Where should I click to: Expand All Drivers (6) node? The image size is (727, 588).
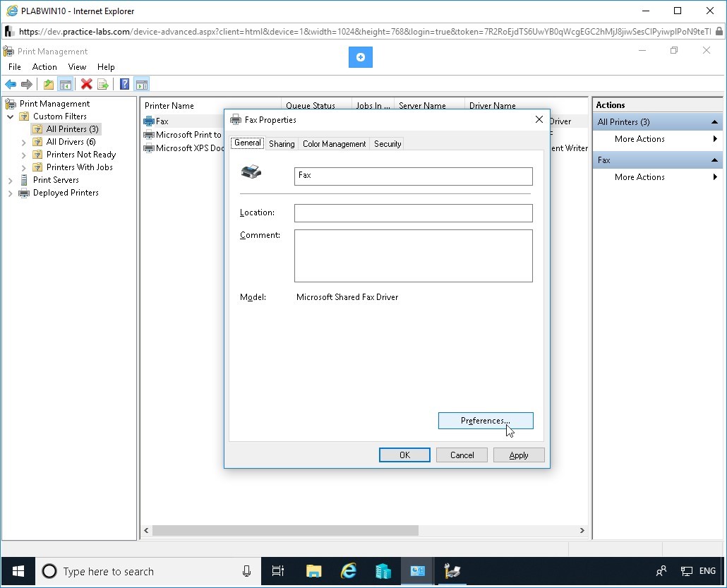(x=24, y=143)
